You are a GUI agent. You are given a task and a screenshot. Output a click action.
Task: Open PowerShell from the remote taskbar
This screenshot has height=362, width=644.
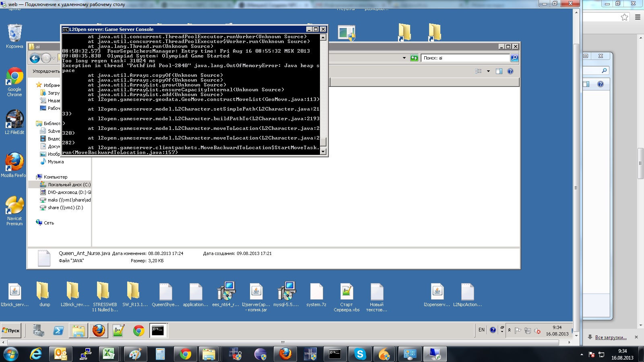point(58,331)
